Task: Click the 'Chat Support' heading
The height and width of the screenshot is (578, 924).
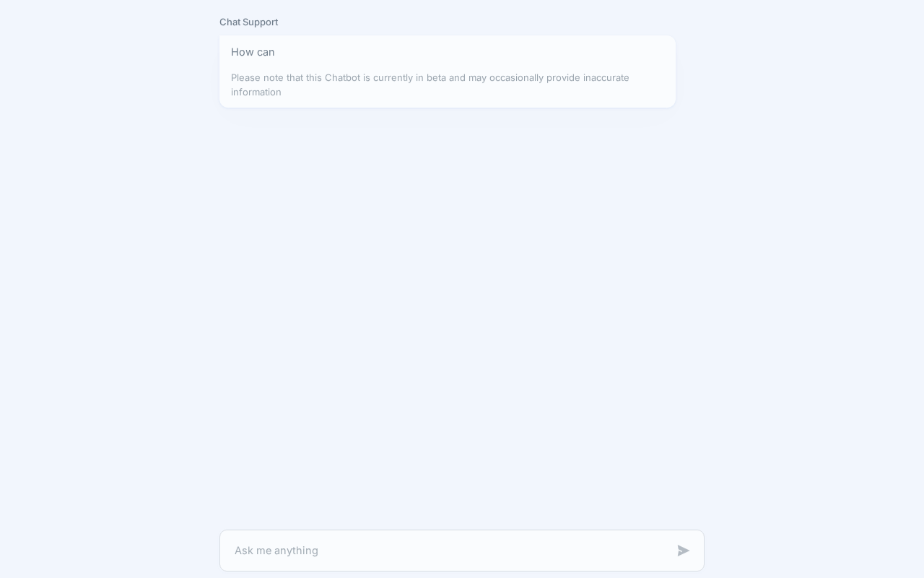Action: click(248, 22)
